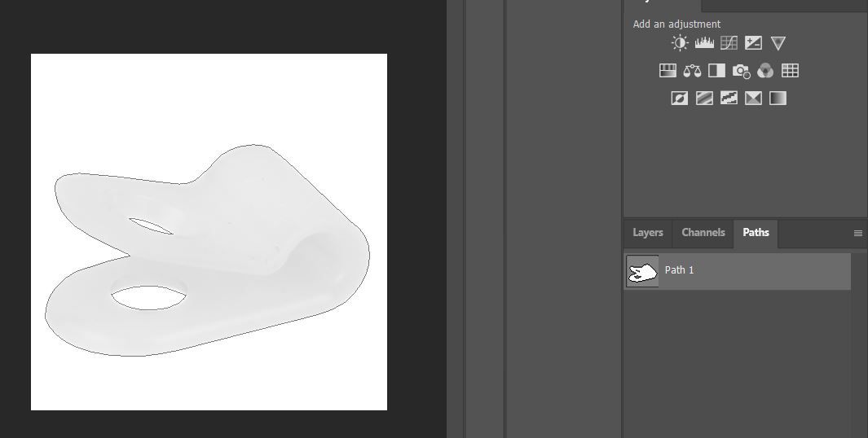Apply a Photo Filter adjustment

[x=741, y=71]
